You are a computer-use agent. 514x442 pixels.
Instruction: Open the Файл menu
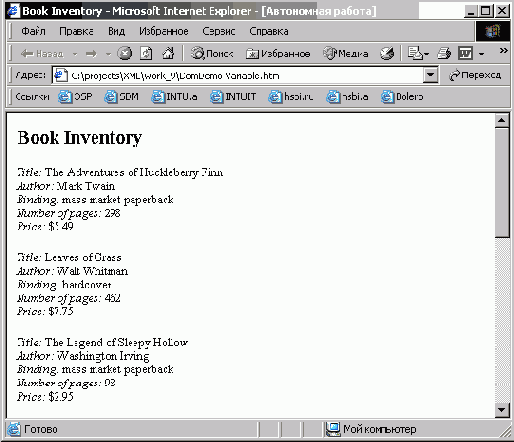click(x=33, y=31)
